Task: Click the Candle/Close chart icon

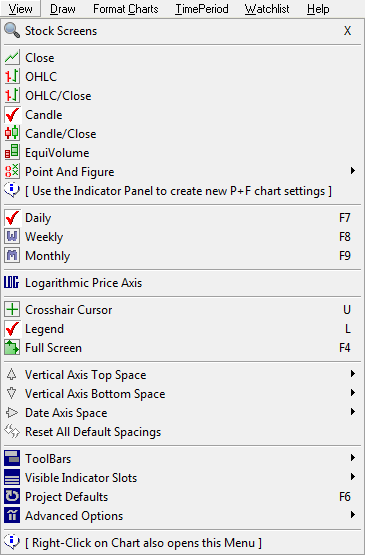Action: coord(12,133)
